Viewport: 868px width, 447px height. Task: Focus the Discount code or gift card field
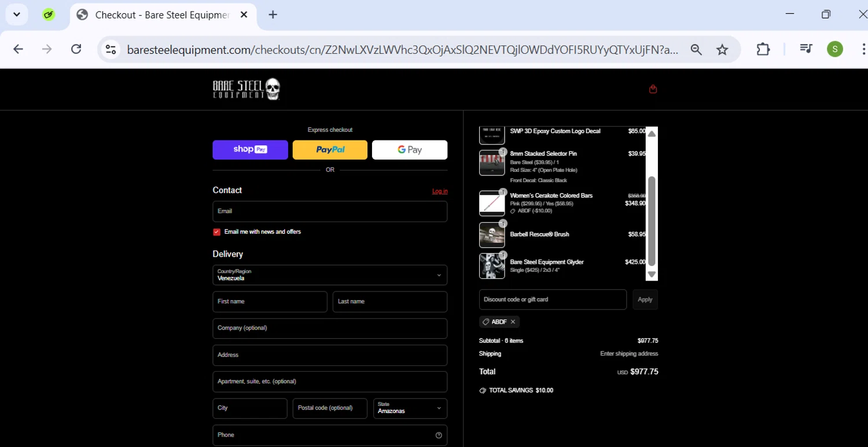click(x=553, y=300)
